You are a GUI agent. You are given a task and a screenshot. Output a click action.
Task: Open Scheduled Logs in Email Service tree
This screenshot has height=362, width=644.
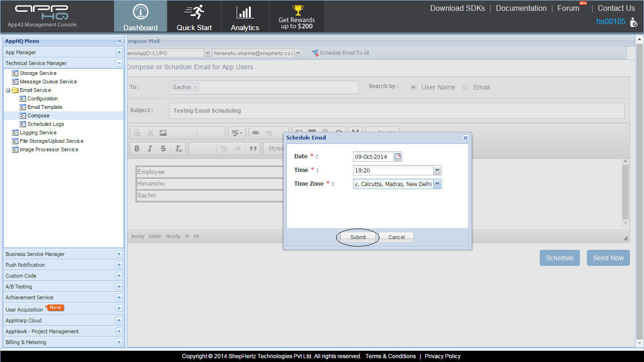point(45,124)
